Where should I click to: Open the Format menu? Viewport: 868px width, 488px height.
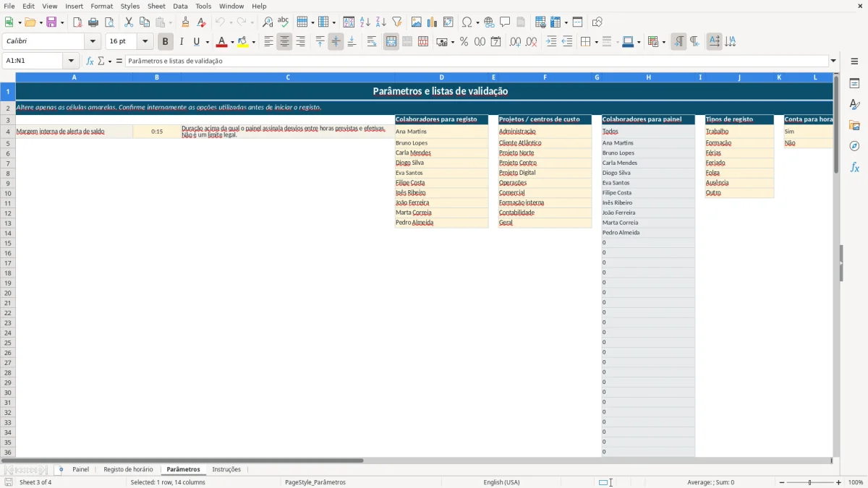pos(101,6)
